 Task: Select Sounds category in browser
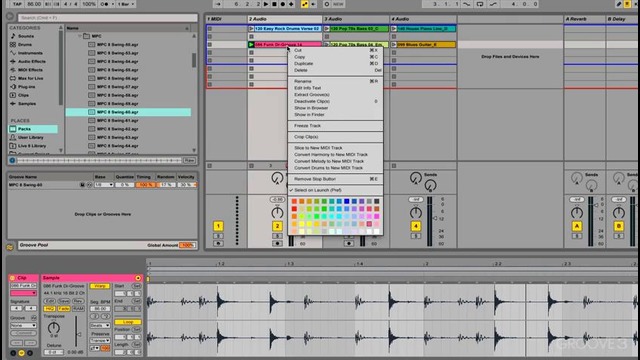click(25, 36)
